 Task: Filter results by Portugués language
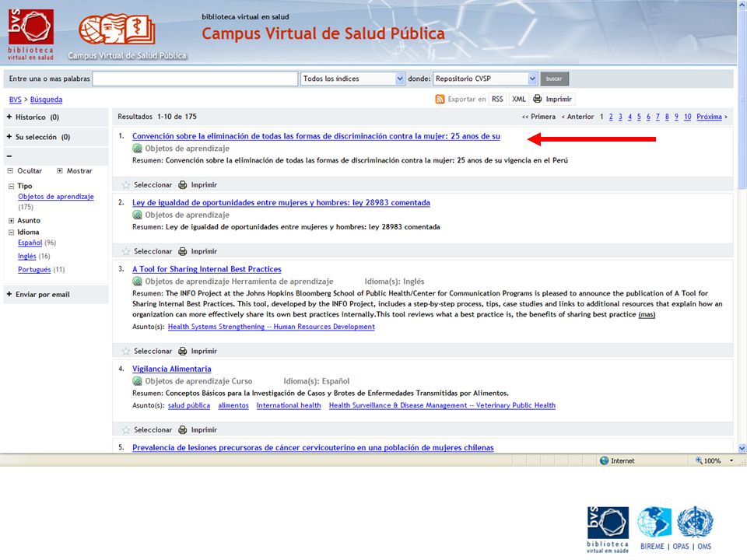click(x=34, y=270)
